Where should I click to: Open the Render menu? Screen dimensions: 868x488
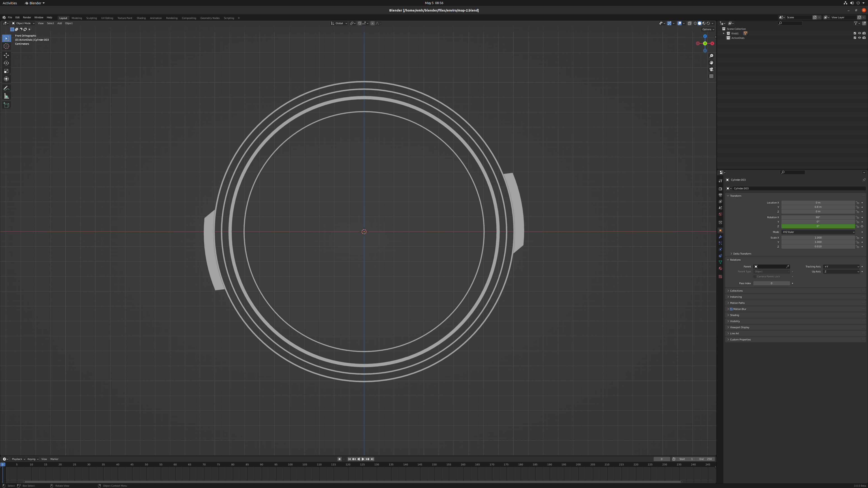27,18
